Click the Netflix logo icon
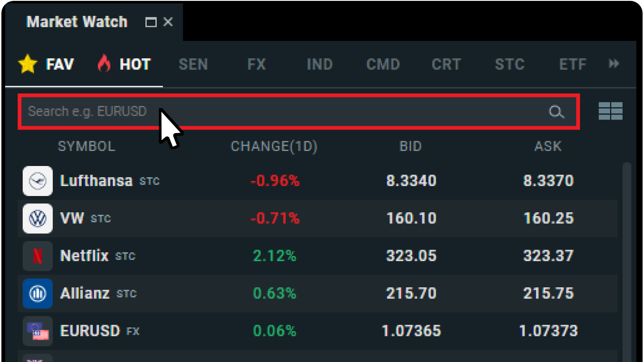 38,256
